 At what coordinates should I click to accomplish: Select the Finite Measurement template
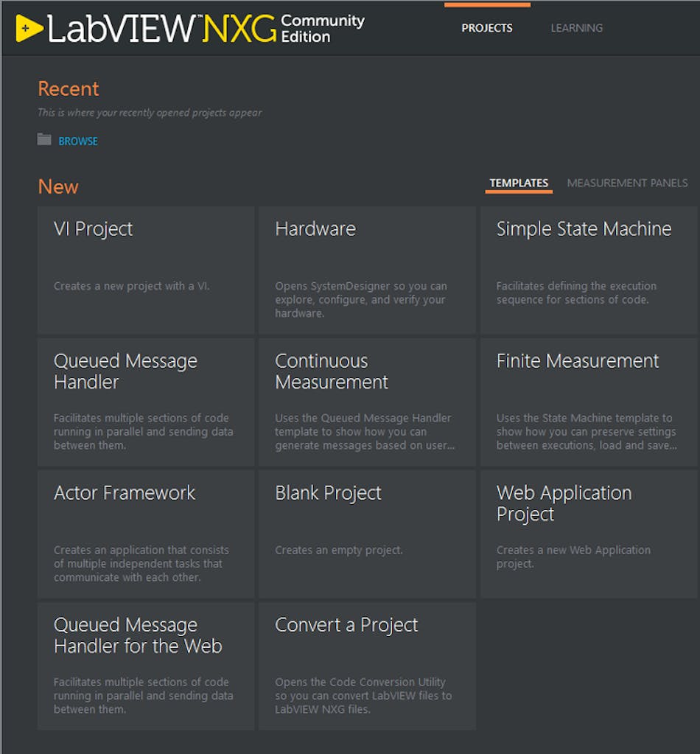[588, 402]
